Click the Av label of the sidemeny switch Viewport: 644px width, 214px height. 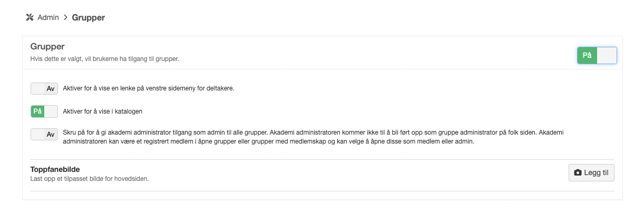51,88
